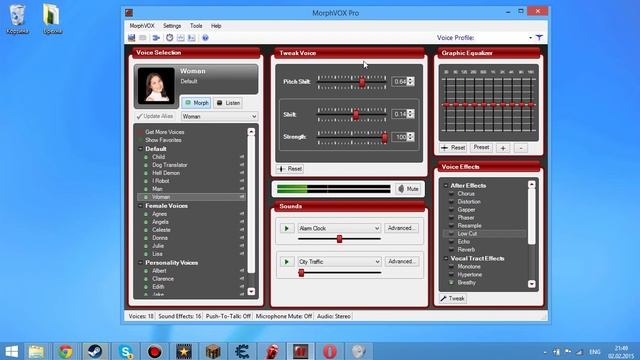Screen dimensions: 640x360
Task: Click the Pitch Shift slider handle
Action: pyautogui.click(x=362, y=82)
